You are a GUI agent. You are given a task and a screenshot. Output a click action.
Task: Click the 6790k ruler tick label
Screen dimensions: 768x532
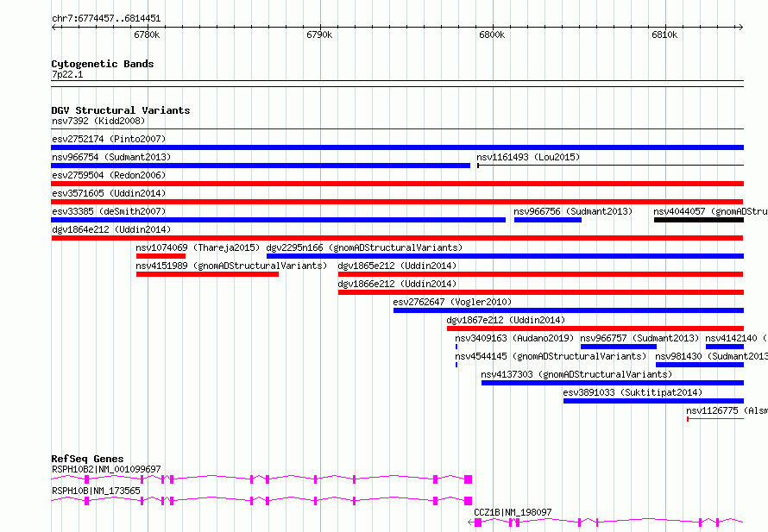[319, 34]
